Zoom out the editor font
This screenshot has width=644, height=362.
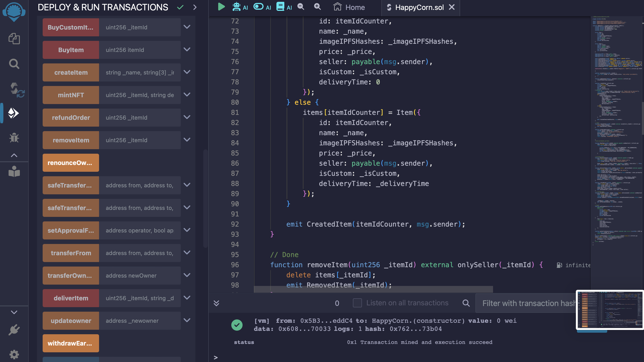coord(301,7)
